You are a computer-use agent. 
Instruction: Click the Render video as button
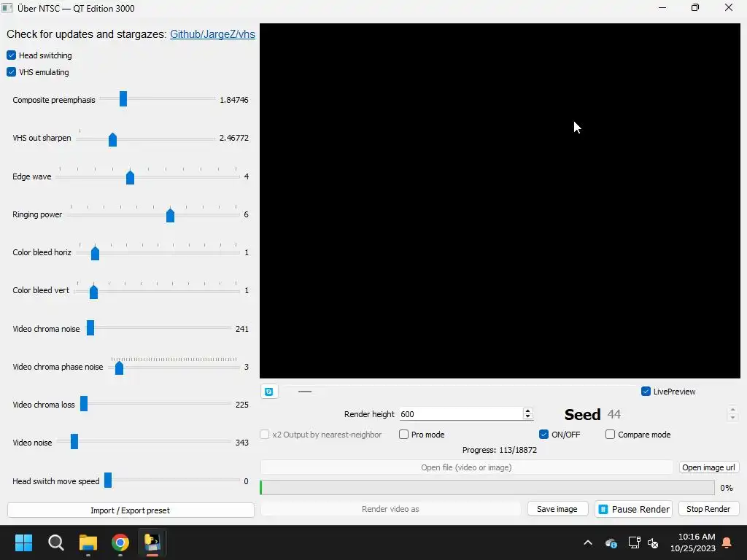coord(390,509)
